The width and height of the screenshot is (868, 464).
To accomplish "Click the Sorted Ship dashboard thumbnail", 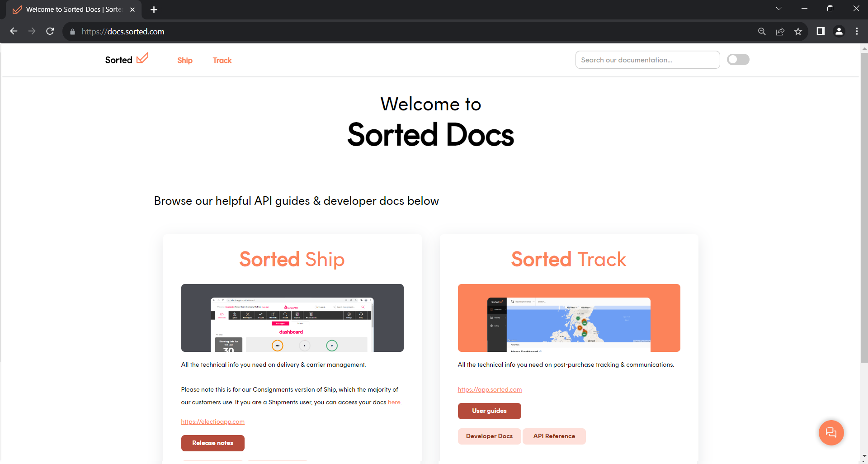I will point(292,318).
